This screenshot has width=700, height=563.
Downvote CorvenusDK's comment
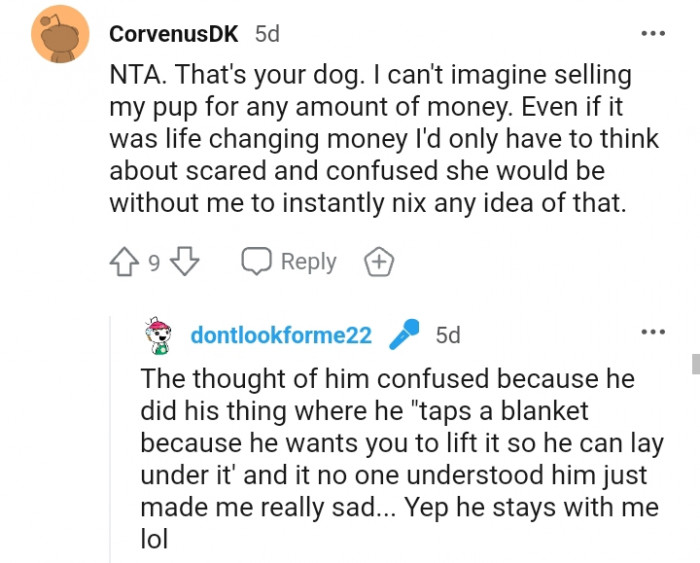184,263
